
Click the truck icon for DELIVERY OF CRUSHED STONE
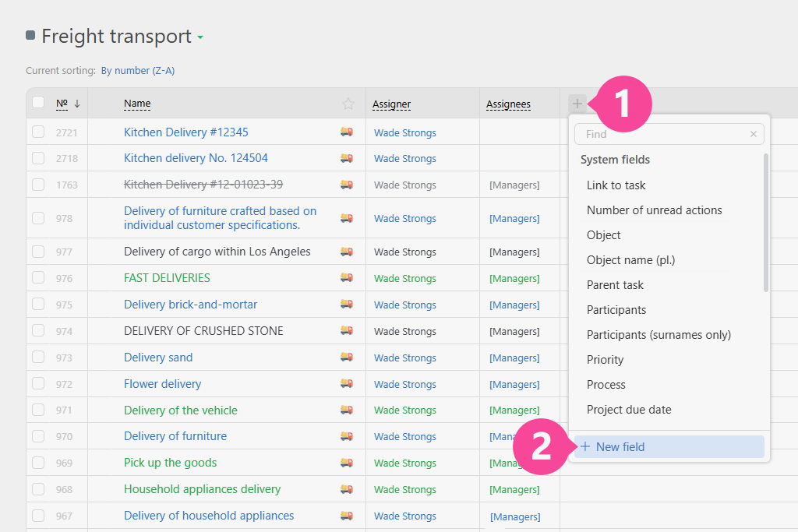tap(347, 330)
